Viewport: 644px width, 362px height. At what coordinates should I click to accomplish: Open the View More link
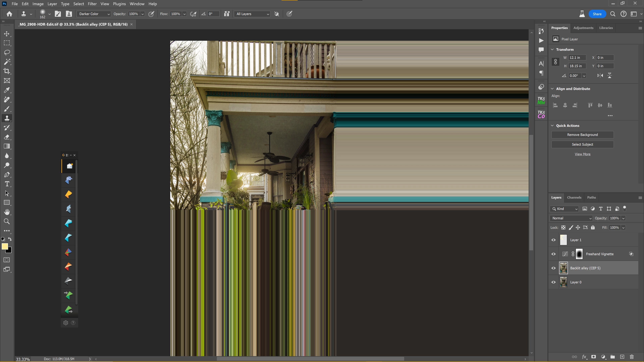tap(582, 154)
